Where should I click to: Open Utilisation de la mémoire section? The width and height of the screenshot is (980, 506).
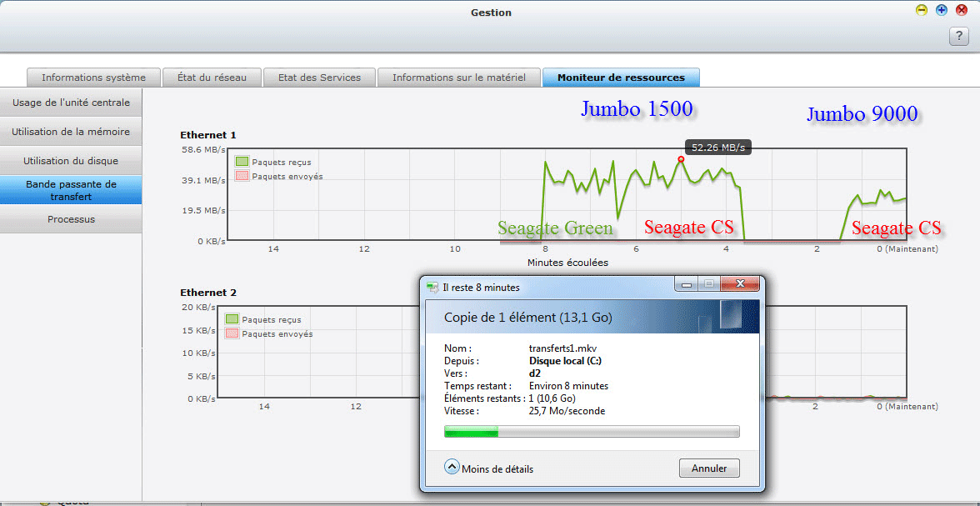(71, 132)
